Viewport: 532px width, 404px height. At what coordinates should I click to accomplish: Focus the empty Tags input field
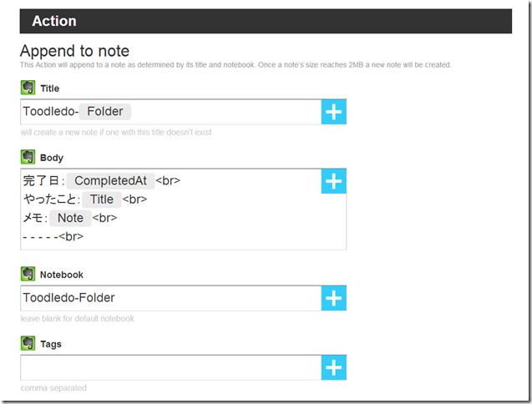coord(170,368)
